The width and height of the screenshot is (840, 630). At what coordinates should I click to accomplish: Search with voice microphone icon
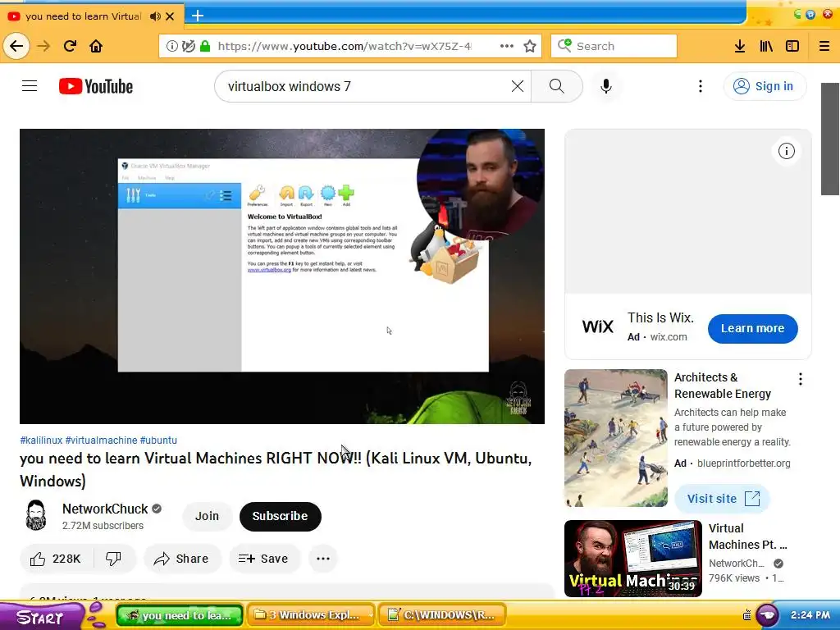tap(606, 86)
